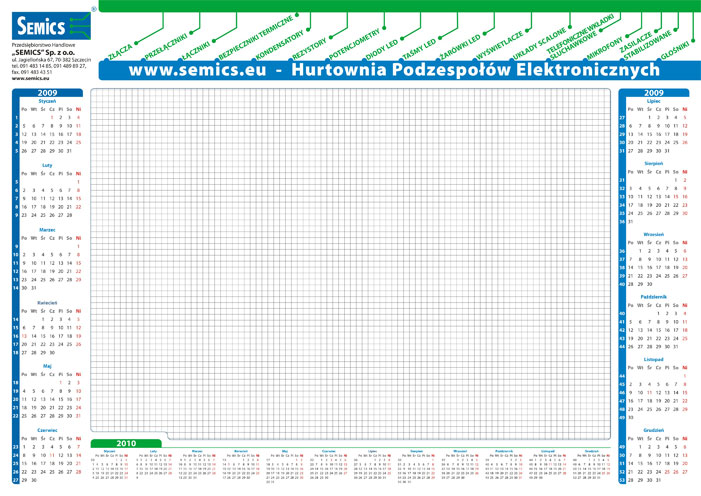Click the WYŚWIETLACZE category label
Screen dimensions: 701x496
pos(499,46)
